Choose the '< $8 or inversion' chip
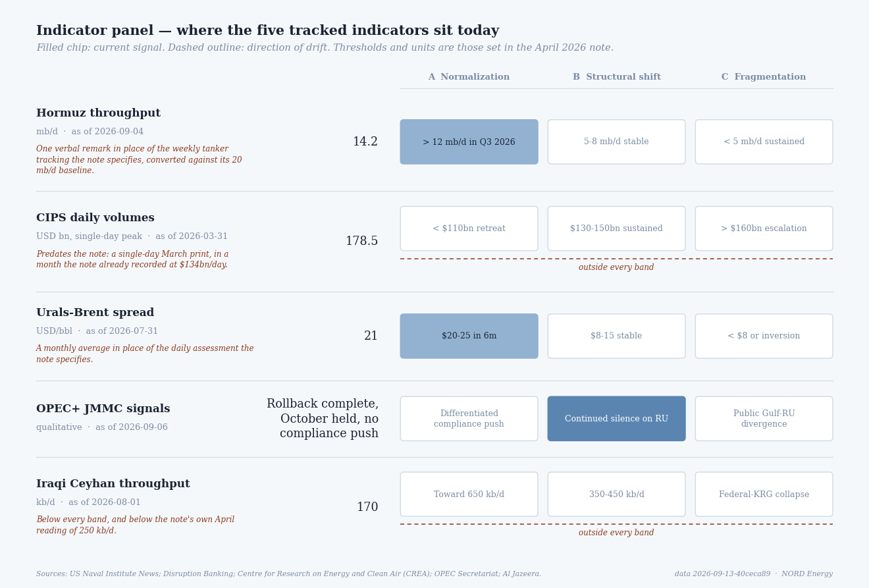Viewport: 869px width, 588px height. (x=764, y=336)
